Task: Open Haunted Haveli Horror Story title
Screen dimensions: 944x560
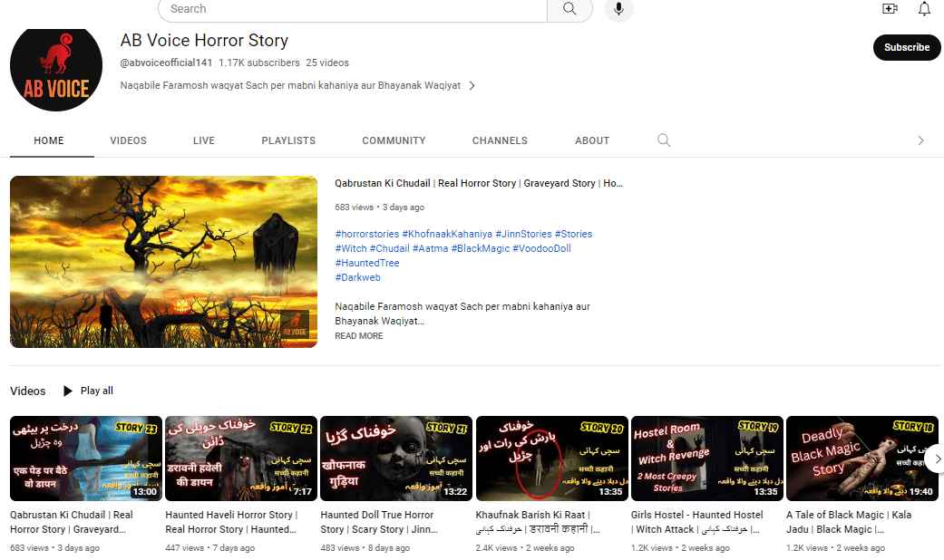Action: [232, 522]
